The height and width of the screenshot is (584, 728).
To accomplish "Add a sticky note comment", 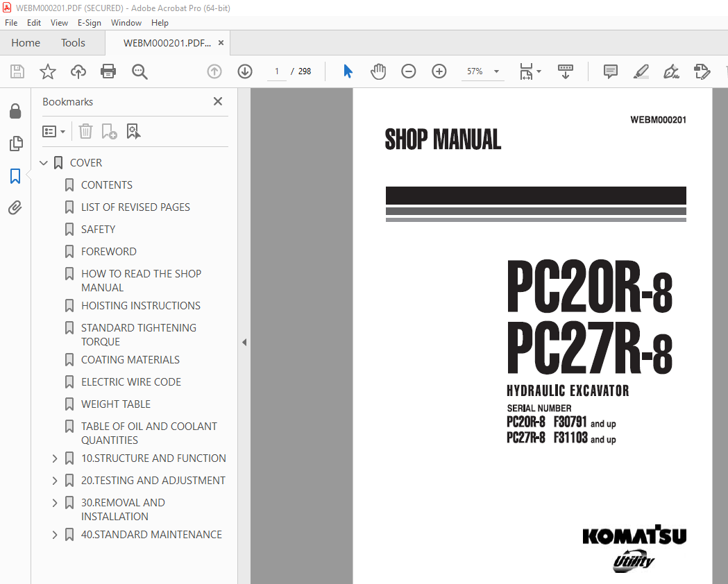I will point(610,71).
